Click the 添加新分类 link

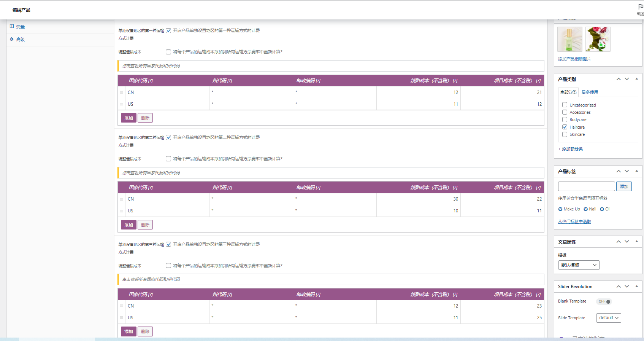click(x=570, y=149)
